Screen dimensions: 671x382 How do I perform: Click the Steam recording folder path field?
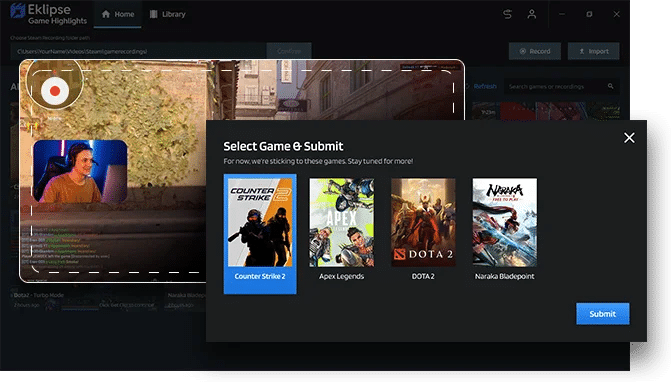pos(139,51)
